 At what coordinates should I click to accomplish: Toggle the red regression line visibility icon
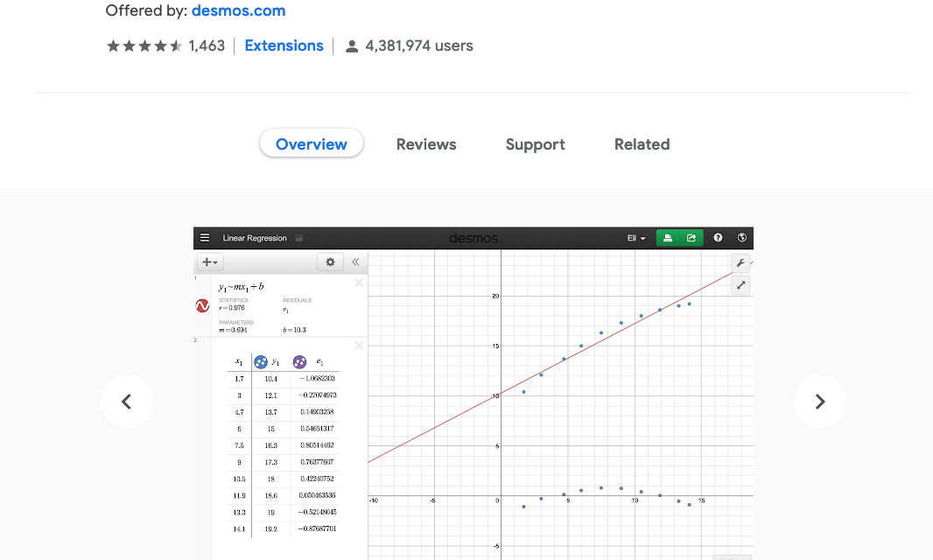(x=202, y=306)
